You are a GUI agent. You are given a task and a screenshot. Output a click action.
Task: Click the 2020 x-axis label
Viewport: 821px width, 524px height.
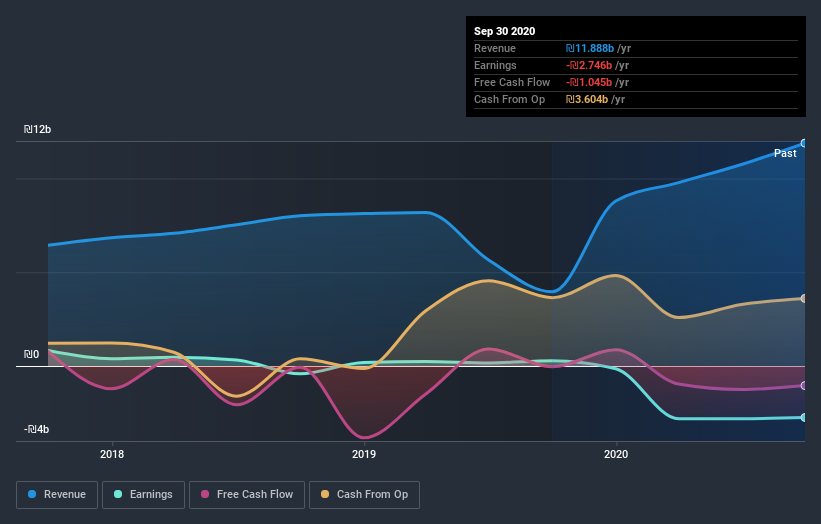click(x=616, y=454)
